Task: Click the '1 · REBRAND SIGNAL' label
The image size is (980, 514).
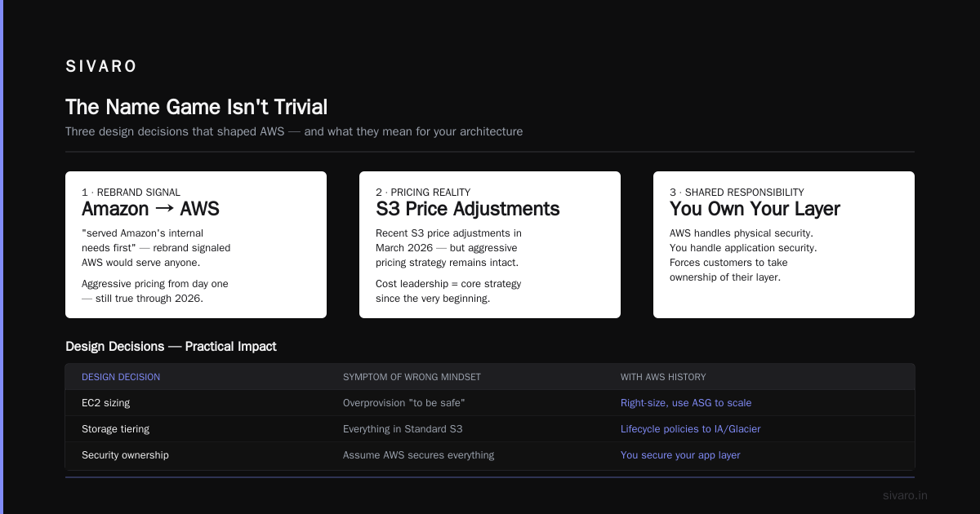Action: (x=131, y=193)
